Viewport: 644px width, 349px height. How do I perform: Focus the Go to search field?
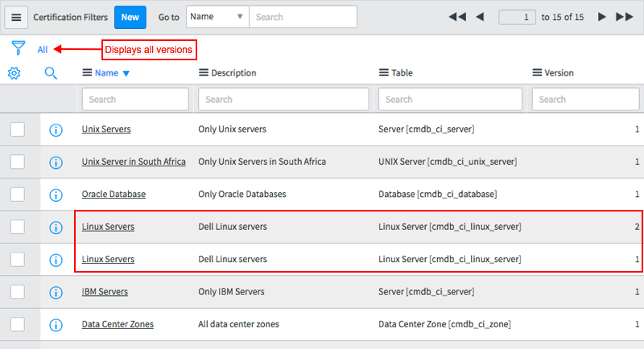click(303, 17)
